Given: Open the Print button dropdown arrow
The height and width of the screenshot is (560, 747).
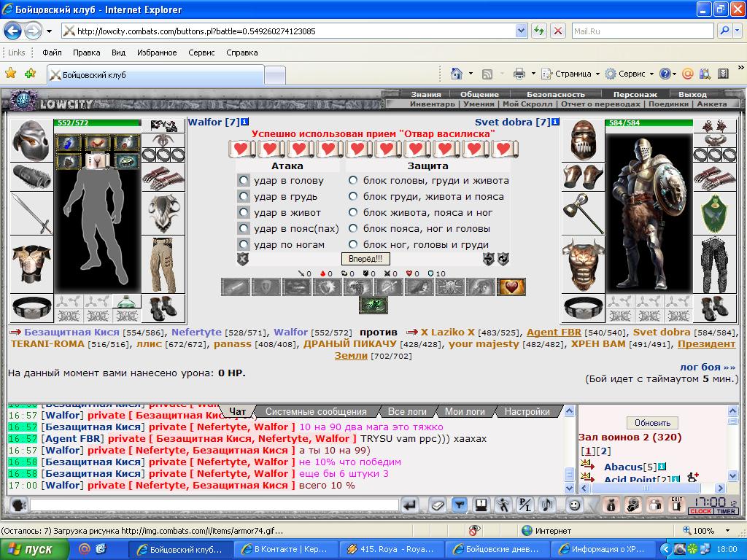Looking at the screenshot, I should (533, 74).
